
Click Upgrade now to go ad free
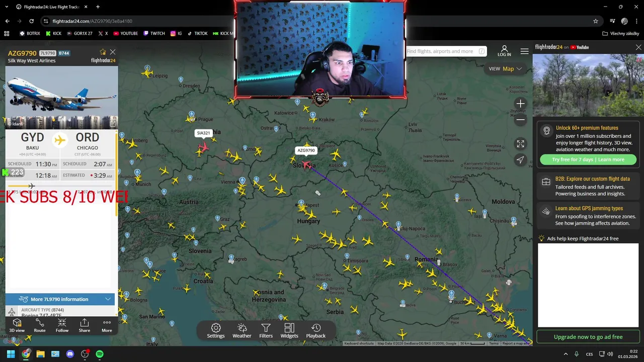pos(588,337)
